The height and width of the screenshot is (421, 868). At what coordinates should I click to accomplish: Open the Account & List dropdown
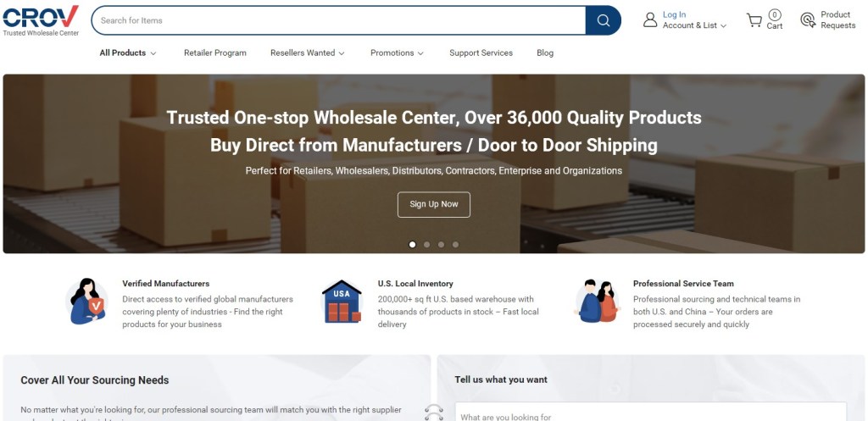point(695,25)
